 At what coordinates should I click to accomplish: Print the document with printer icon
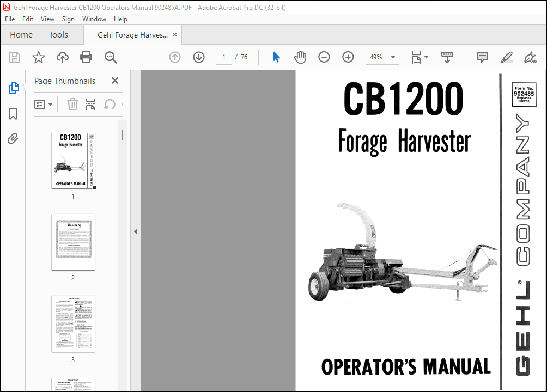point(86,57)
